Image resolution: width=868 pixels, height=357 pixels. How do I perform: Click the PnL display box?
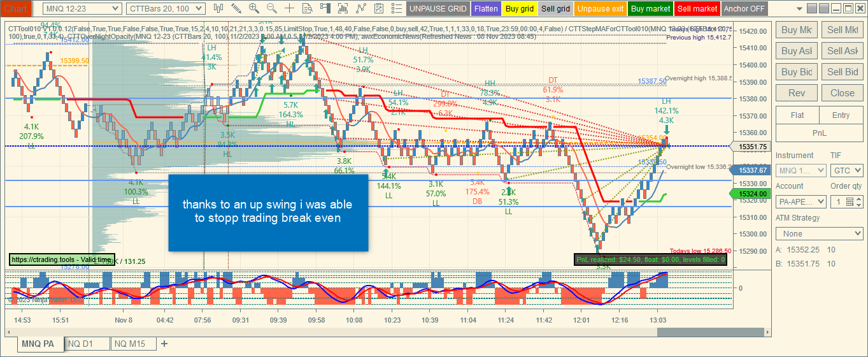(819, 133)
